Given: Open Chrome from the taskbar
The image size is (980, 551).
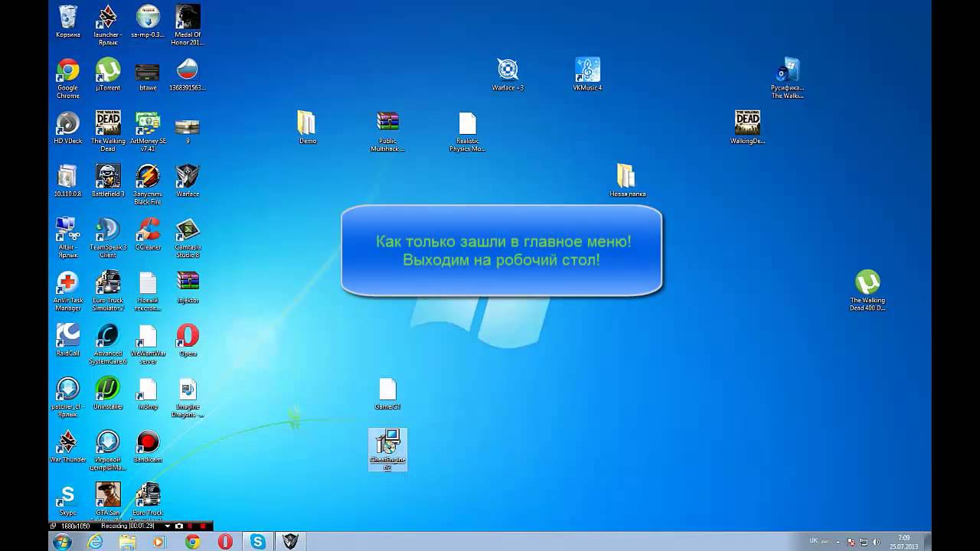Looking at the screenshot, I should pyautogui.click(x=192, y=541).
